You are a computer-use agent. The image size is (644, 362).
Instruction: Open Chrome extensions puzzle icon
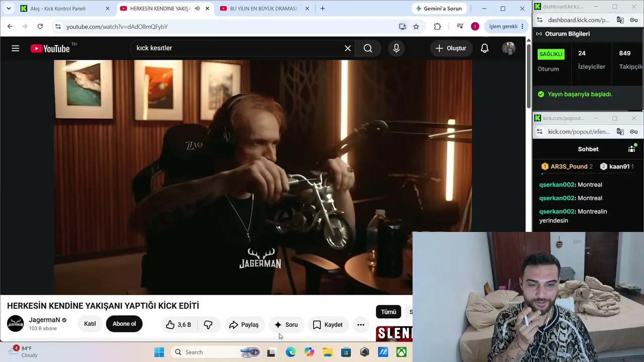(x=437, y=27)
